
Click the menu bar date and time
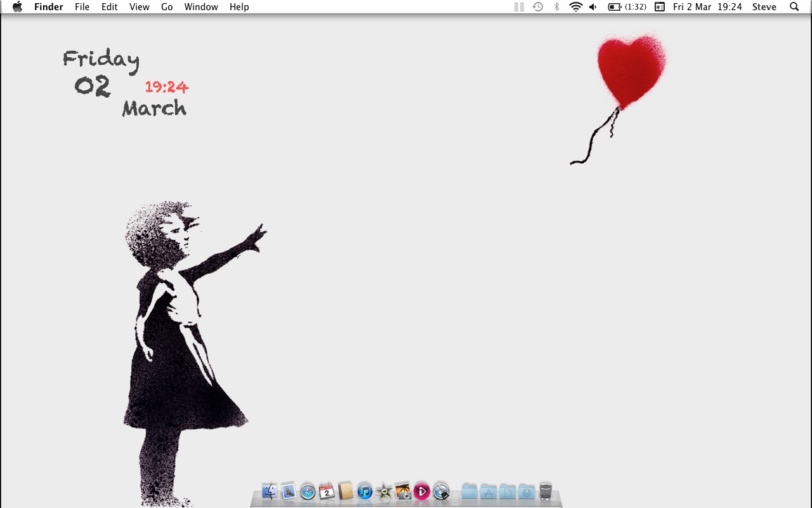pos(707,7)
